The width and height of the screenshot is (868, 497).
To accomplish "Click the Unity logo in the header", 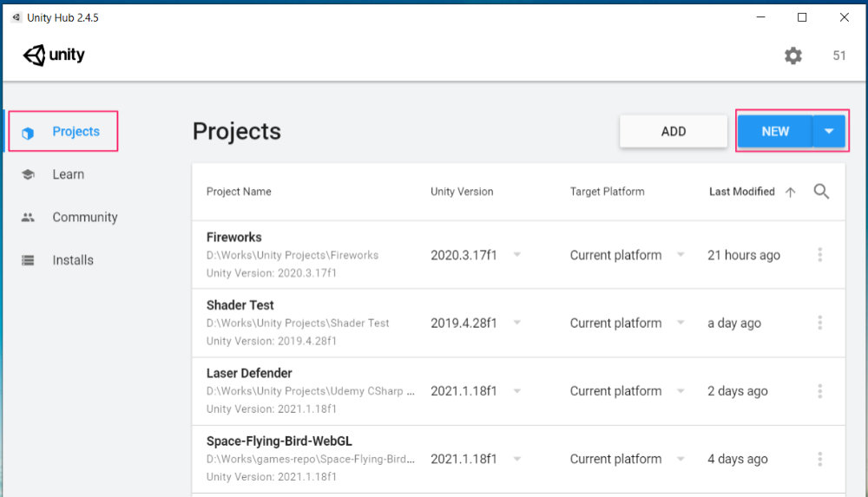I will coord(54,56).
